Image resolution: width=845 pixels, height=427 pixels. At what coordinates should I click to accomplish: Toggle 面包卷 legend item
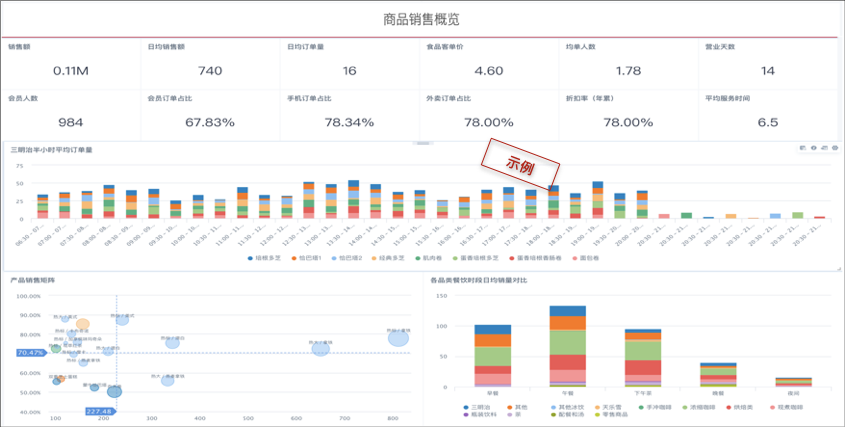[x=587, y=258]
